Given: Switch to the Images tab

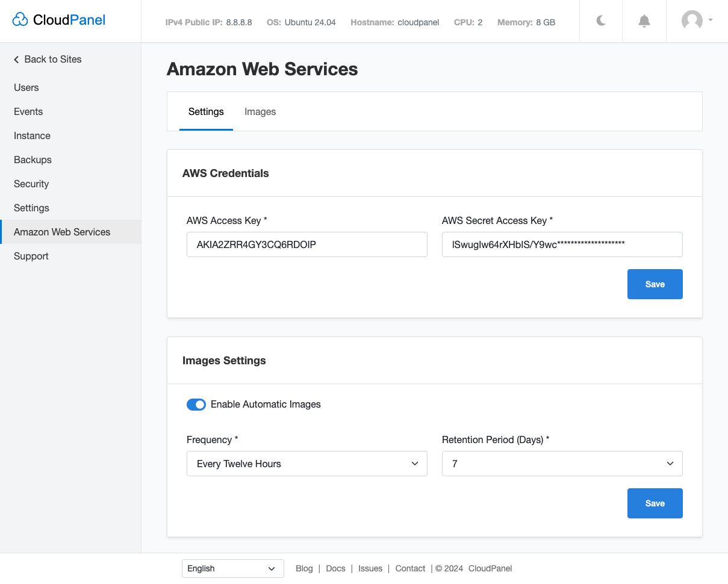Looking at the screenshot, I should point(260,112).
